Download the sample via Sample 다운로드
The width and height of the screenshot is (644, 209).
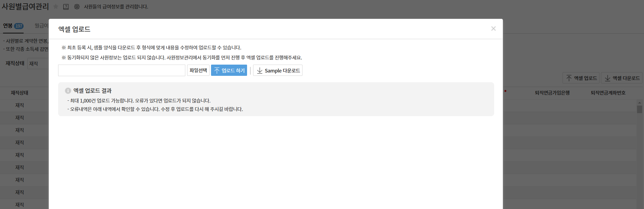[x=278, y=70]
